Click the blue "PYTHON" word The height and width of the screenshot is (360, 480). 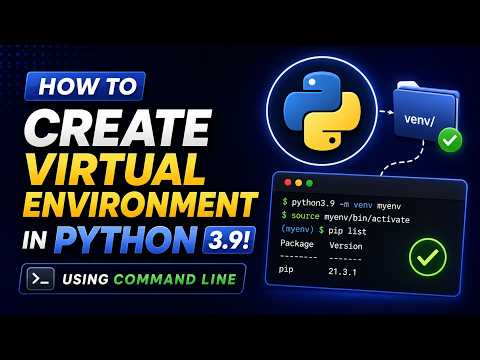(126, 239)
